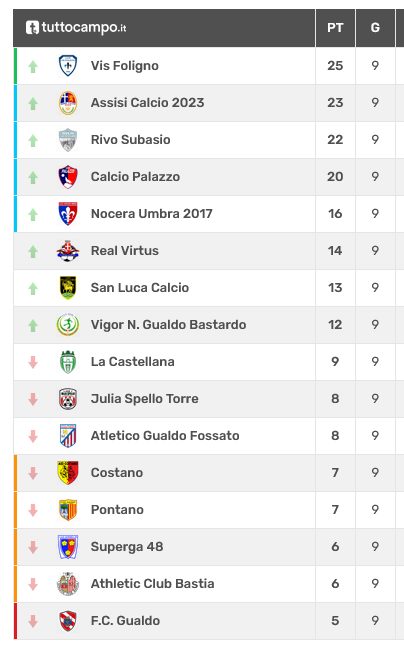Click the Nocera Umbra 2017 crest
Viewport: 404px width, 656px height.
coord(68,214)
